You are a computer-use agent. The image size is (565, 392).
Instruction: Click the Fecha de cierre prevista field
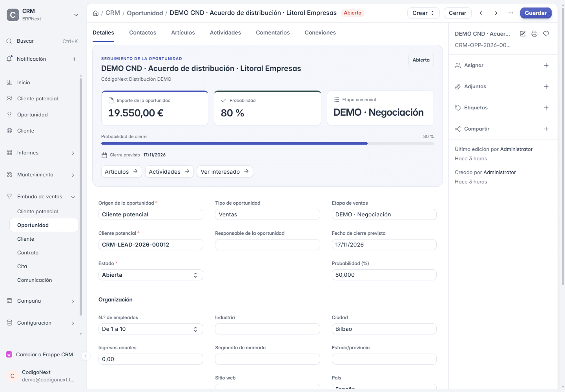coord(384,245)
